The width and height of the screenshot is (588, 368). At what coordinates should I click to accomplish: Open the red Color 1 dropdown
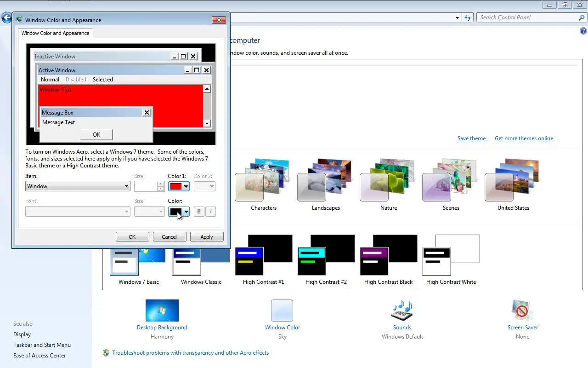(x=179, y=186)
